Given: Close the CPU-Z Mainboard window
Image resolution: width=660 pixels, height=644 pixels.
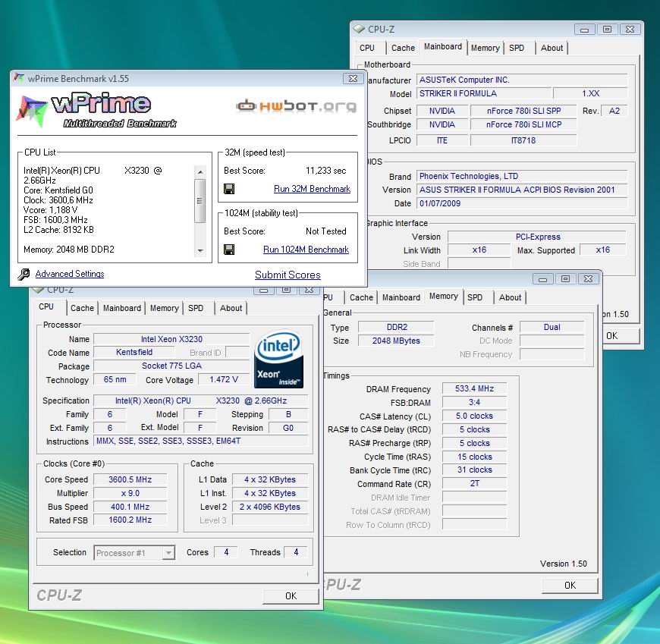Looking at the screenshot, I should pos(630,29).
